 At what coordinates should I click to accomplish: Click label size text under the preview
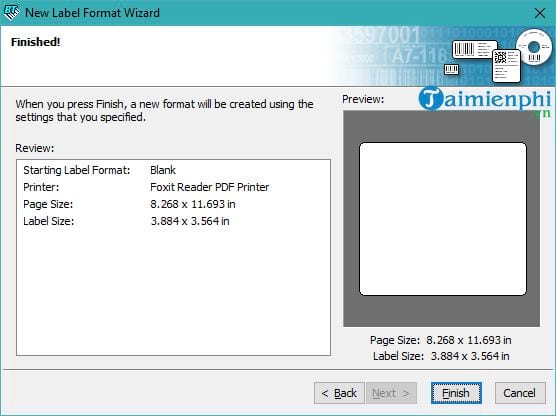pyautogui.click(x=441, y=356)
